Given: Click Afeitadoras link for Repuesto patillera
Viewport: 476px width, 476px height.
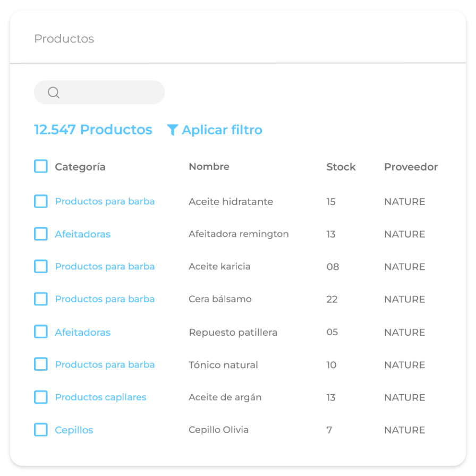Looking at the screenshot, I should [x=83, y=333].
